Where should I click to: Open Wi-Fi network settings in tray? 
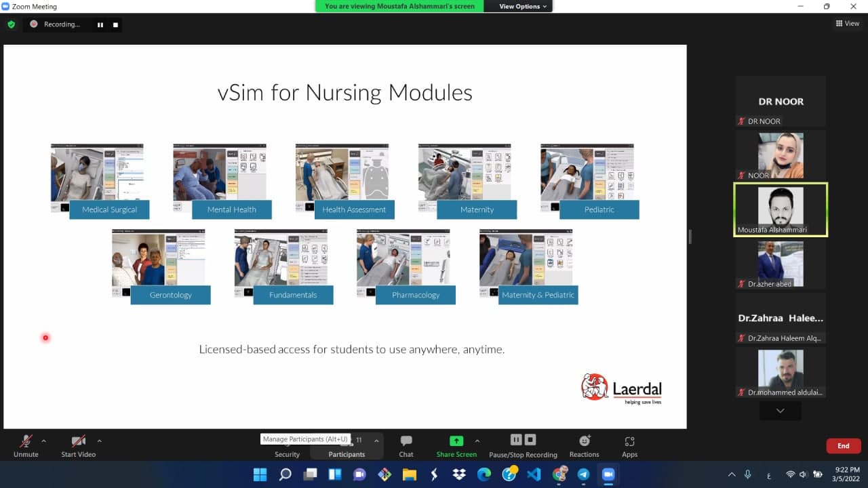[x=790, y=474]
